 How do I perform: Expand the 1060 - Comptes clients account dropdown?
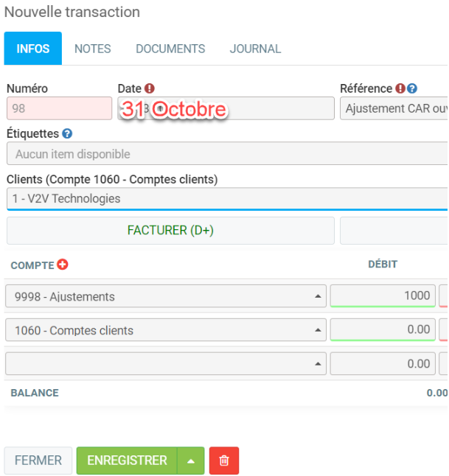pyautogui.click(x=318, y=330)
